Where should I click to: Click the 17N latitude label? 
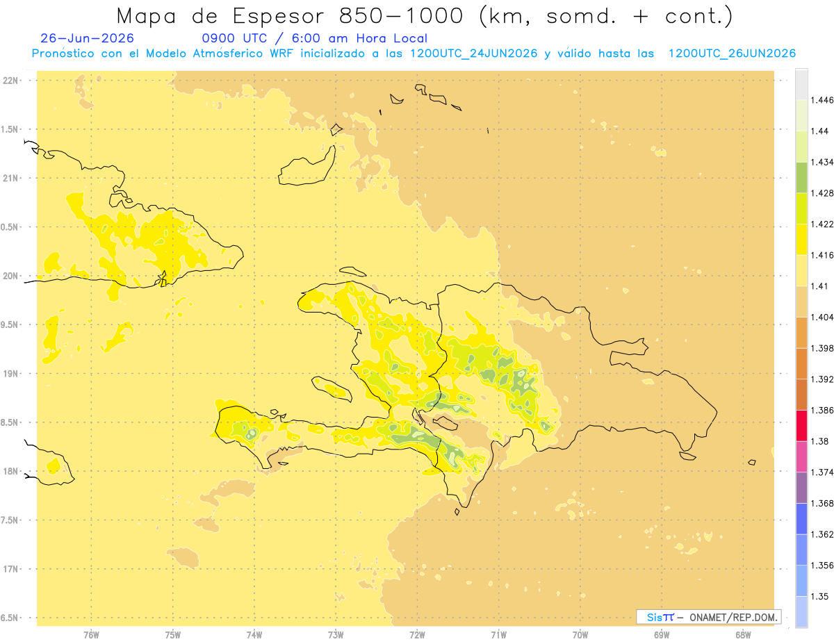(x=10, y=569)
